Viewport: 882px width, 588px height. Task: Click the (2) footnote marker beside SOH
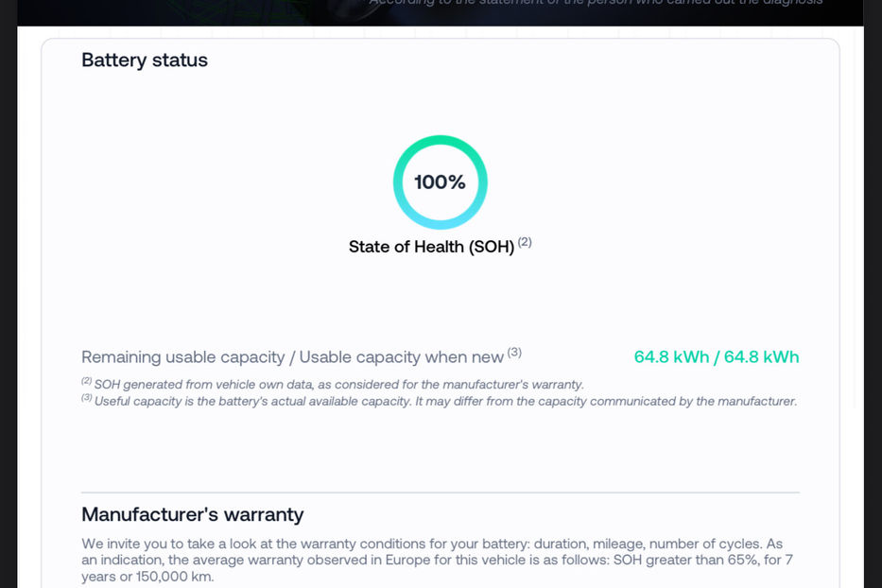pyautogui.click(x=525, y=242)
